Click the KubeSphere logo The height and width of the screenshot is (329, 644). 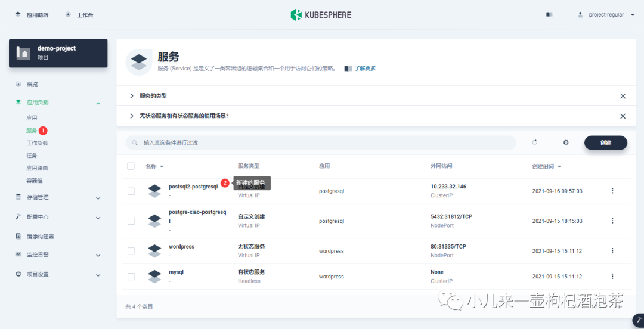pyautogui.click(x=321, y=15)
